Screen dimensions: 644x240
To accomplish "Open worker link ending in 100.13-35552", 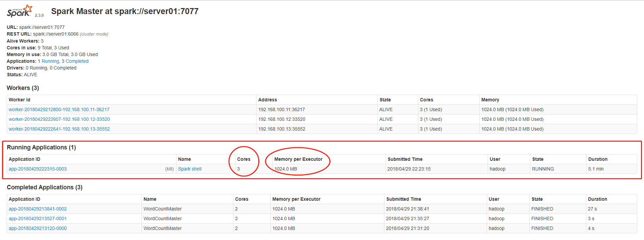I will point(59,129).
